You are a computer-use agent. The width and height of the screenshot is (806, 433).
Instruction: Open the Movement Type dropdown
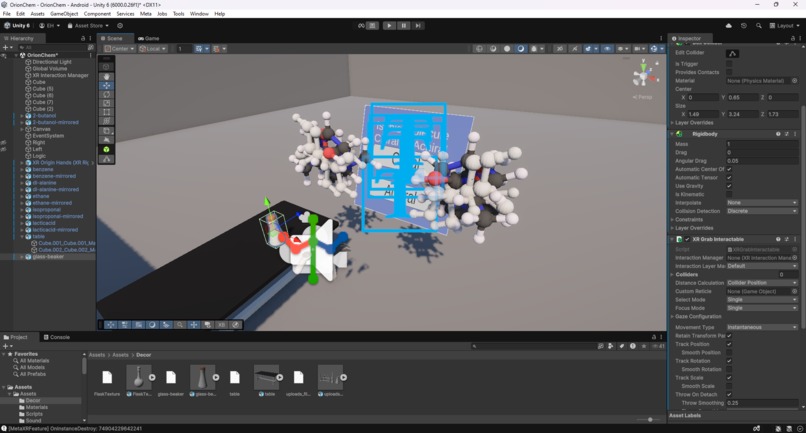[x=762, y=327]
